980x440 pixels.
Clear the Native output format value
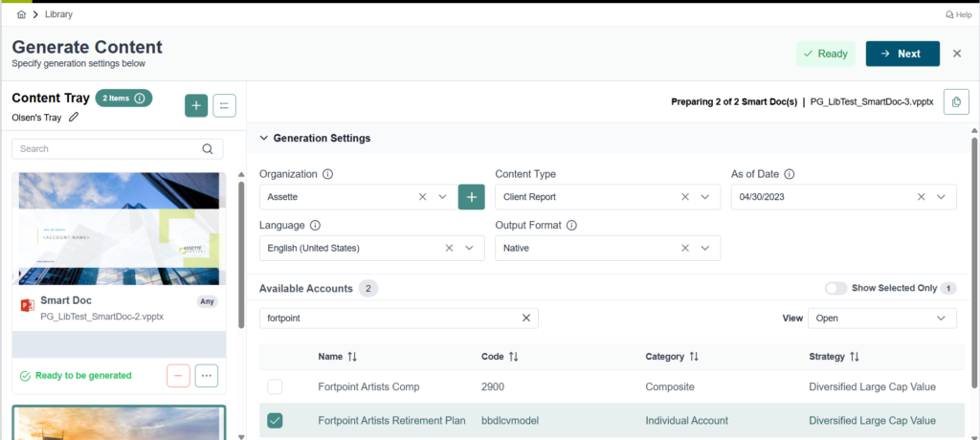[x=685, y=248]
